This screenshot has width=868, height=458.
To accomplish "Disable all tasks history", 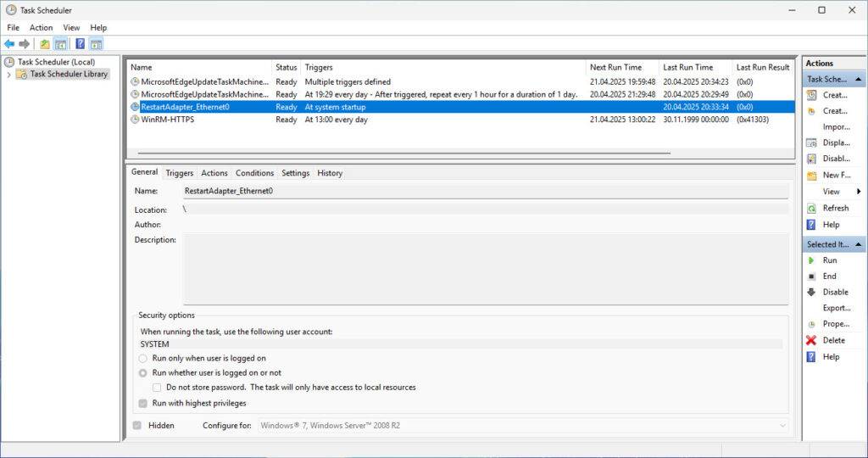I will click(836, 159).
